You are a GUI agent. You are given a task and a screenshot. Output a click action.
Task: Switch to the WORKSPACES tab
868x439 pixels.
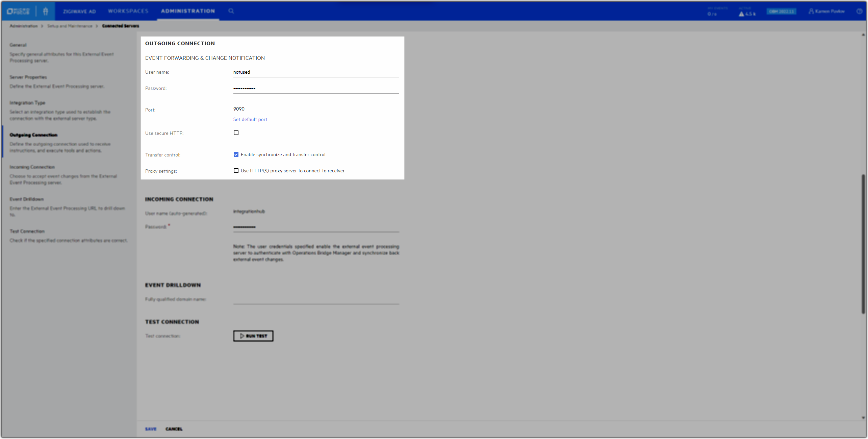coord(128,11)
